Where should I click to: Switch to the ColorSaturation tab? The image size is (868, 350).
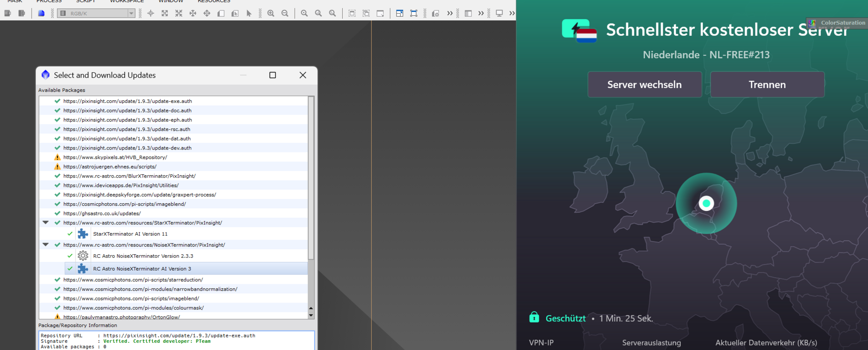coord(837,23)
